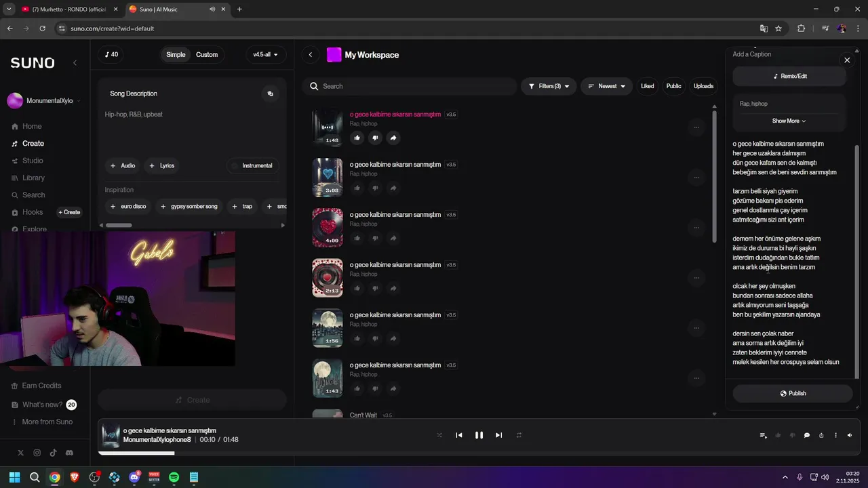Play the 2:13 song thumbnail
Screen dimensions: 868x488
(328, 277)
